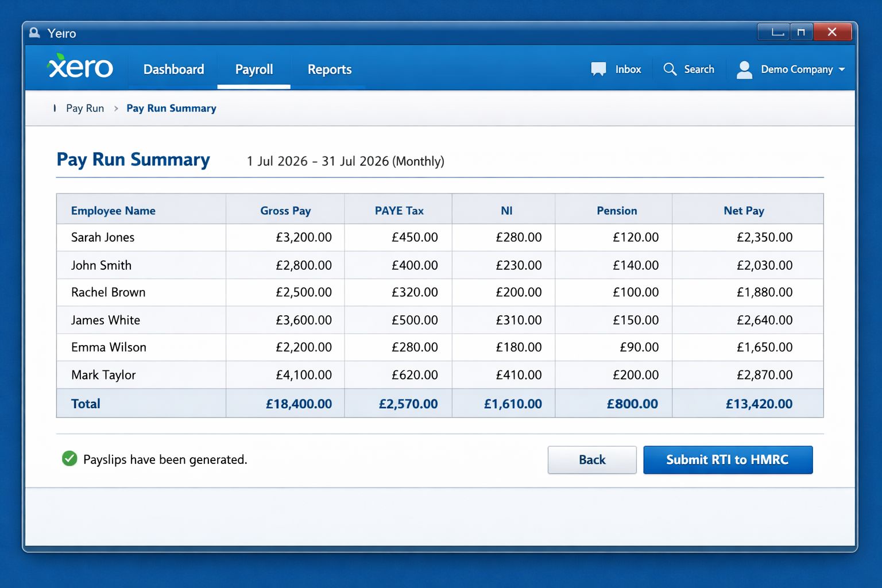Click the title bar user icon
This screenshot has height=588, width=882.
tap(34, 32)
